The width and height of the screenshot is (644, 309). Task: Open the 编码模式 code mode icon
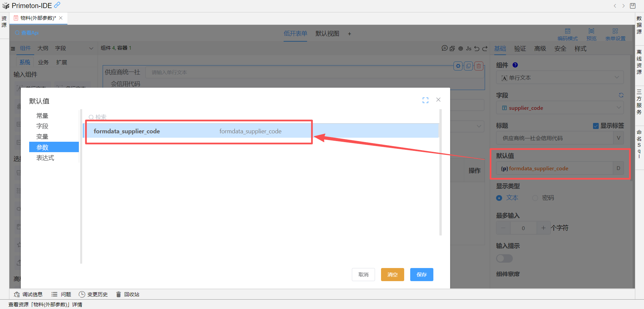click(568, 31)
